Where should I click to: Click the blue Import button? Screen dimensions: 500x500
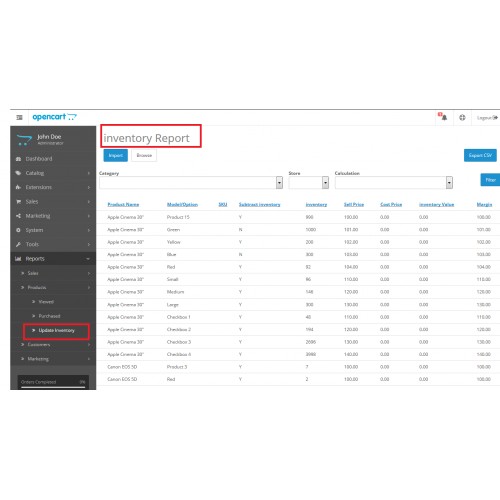tap(115, 155)
